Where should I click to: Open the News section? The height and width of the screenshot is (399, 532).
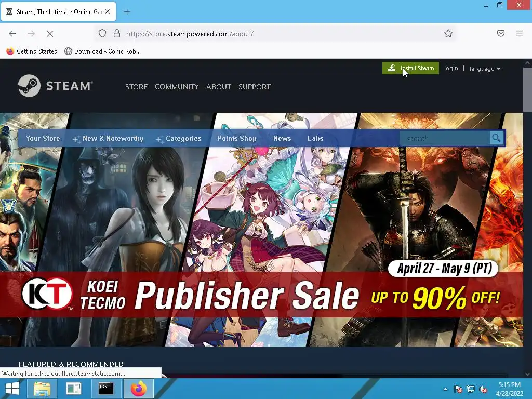(282, 138)
